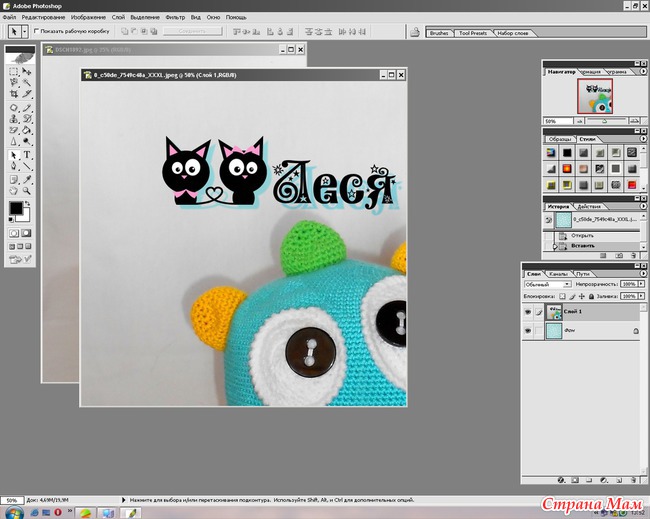Screen dimensions: 650x519
Task: Select the Paint Bucket tool
Action: click(27, 130)
